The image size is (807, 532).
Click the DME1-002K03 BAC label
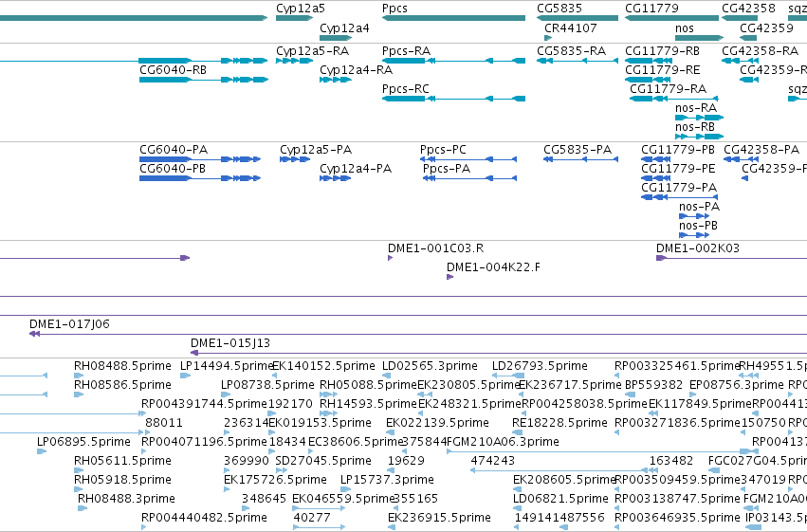[698, 248]
